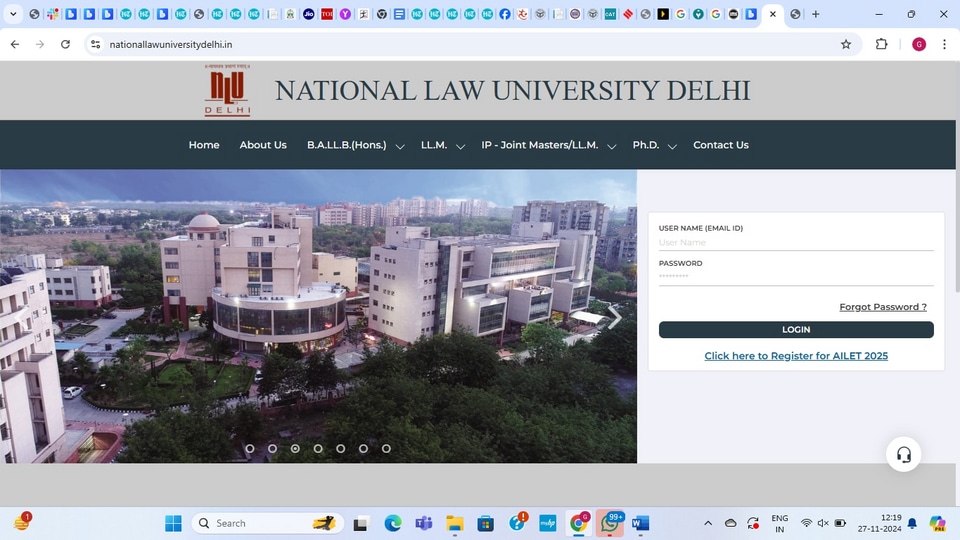
Task: Select the third carousel slide dot
Action: pyautogui.click(x=295, y=448)
